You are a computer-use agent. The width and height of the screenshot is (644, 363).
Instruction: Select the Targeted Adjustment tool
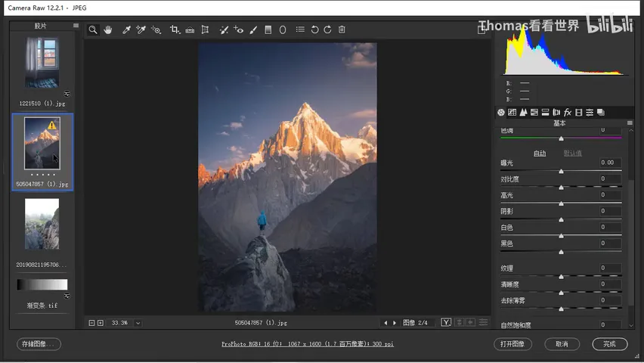coord(156,29)
